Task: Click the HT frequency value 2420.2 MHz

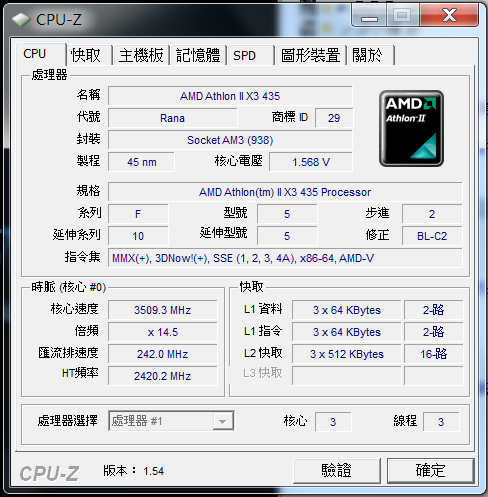Action: tap(162, 376)
